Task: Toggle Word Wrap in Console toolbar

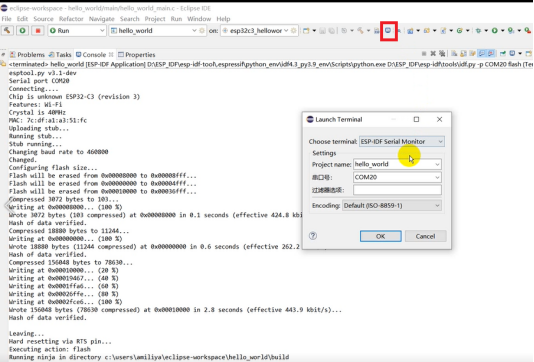Action: tap(472, 53)
